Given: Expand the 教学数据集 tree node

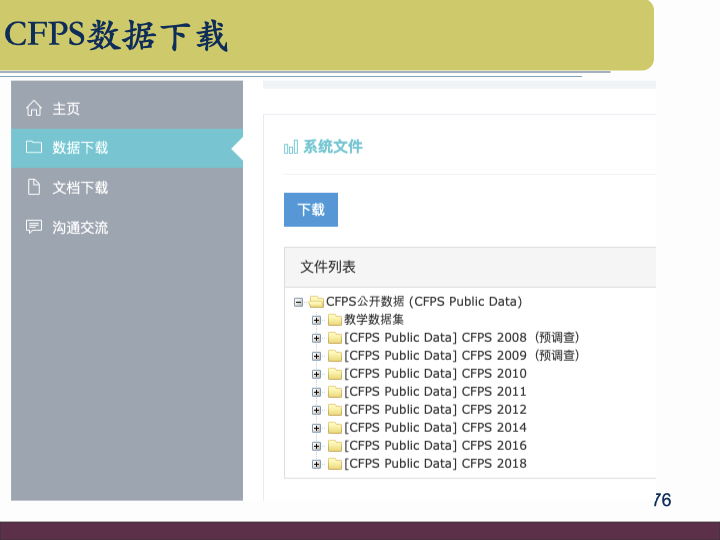Looking at the screenshot, I should (316, 320).
